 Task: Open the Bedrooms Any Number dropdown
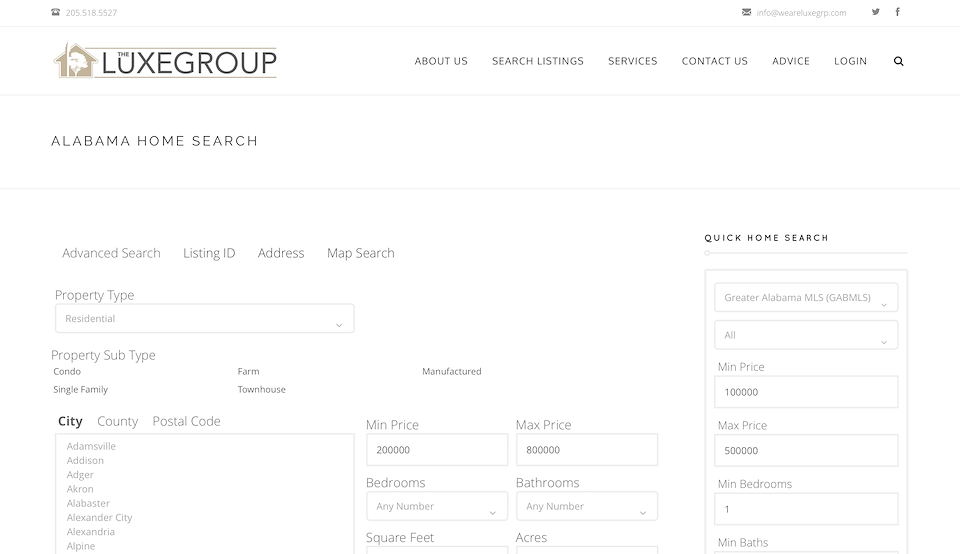coord(436,507)
